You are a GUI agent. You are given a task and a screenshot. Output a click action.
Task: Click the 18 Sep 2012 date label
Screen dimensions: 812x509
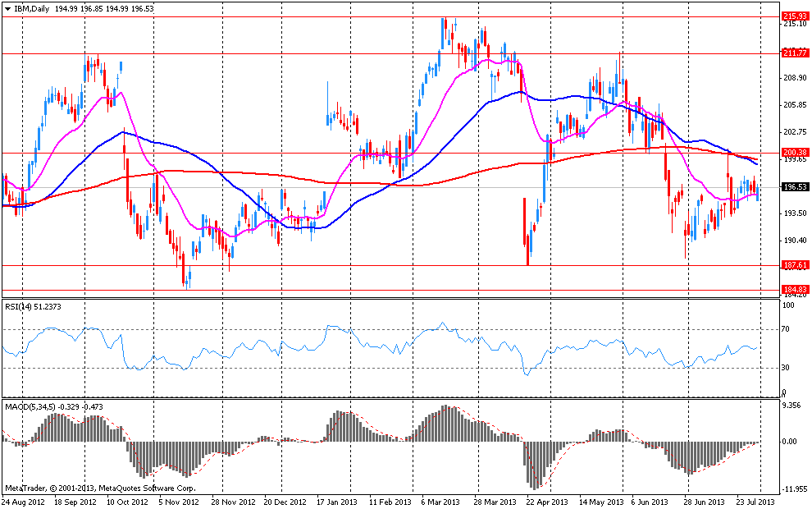[75, 502]
